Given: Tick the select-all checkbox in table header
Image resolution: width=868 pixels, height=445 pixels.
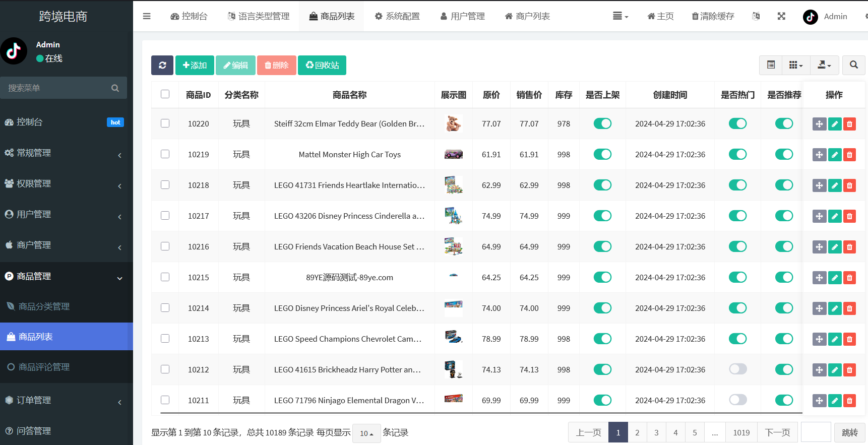Looking at the screenshot, I should (x=165, y=94).
